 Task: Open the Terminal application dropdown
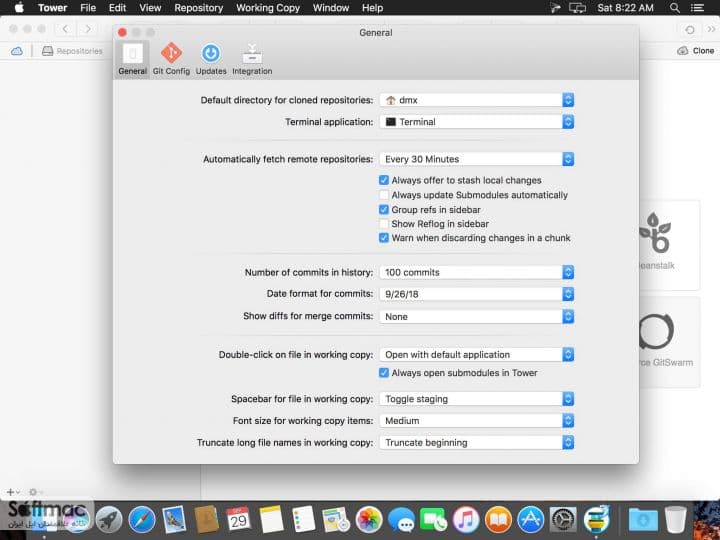[477, 122]
